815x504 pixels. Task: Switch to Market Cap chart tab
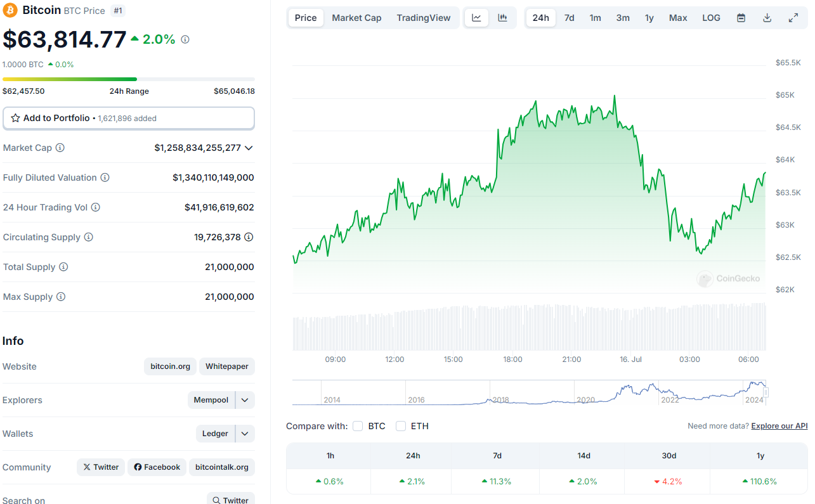pos(356,18)
